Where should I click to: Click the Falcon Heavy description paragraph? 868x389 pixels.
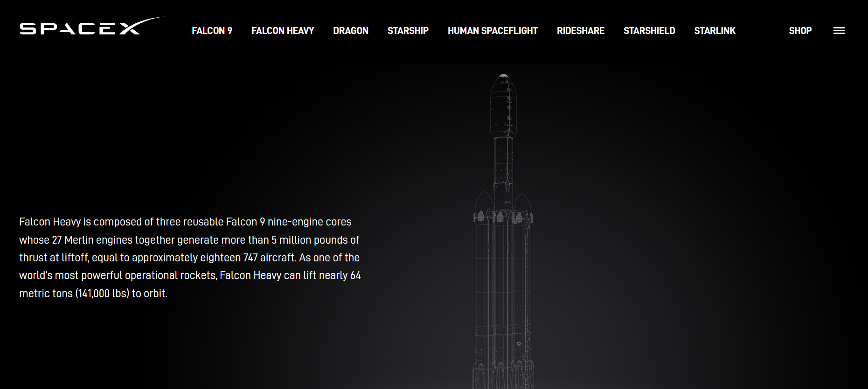click(190, 258)
